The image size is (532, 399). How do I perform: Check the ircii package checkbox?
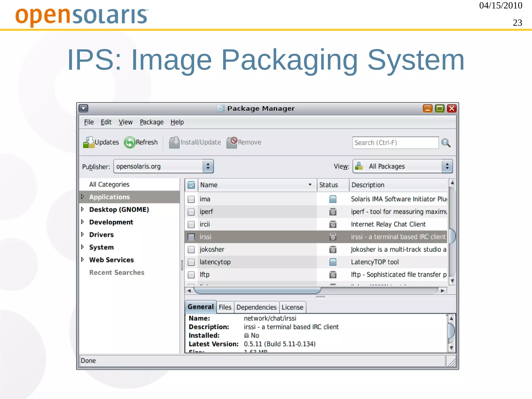(x=191, y=224)
